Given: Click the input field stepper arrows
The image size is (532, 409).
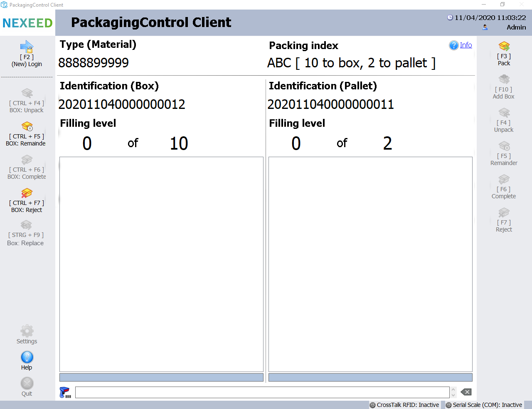Looking at the screenshot, I should (x=453, y=392).
